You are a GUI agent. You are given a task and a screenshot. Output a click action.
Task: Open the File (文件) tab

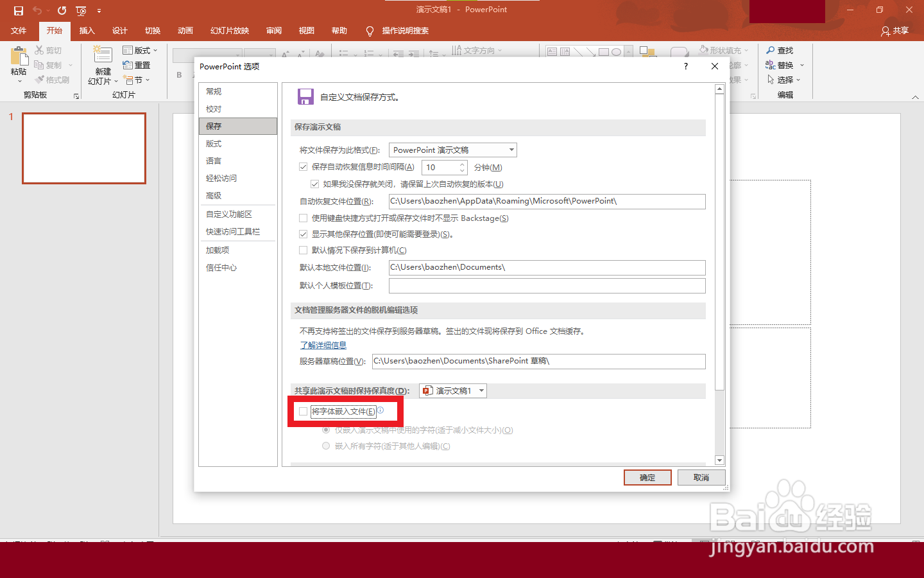pyautogui.click(x=19, y=31)
